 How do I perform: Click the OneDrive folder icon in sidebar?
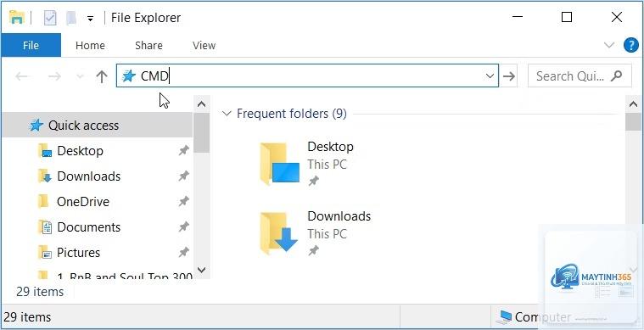click(43, 202)
